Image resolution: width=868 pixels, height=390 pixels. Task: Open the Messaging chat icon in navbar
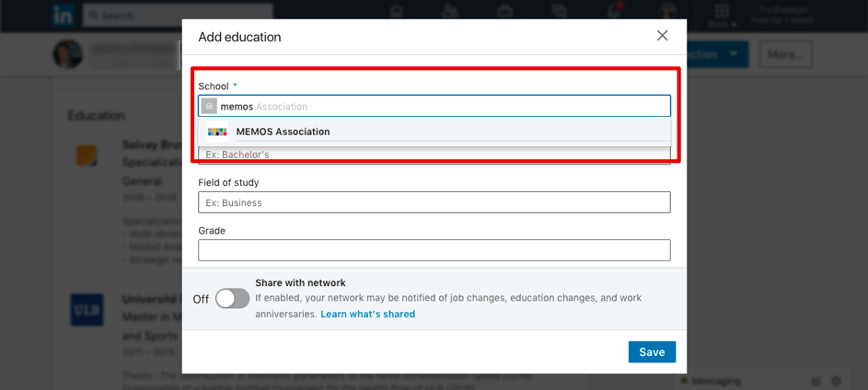click(559, 11)
